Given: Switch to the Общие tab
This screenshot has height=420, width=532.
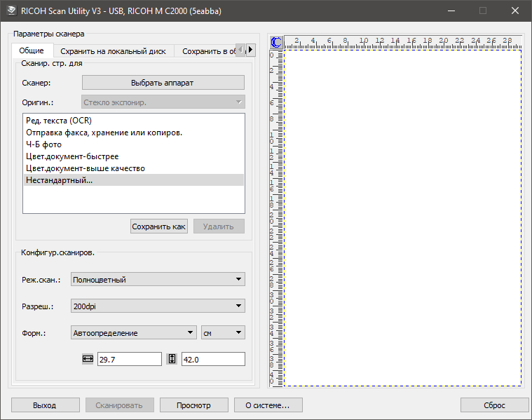Looking at the screenshot, I should [x=32, y=50].
